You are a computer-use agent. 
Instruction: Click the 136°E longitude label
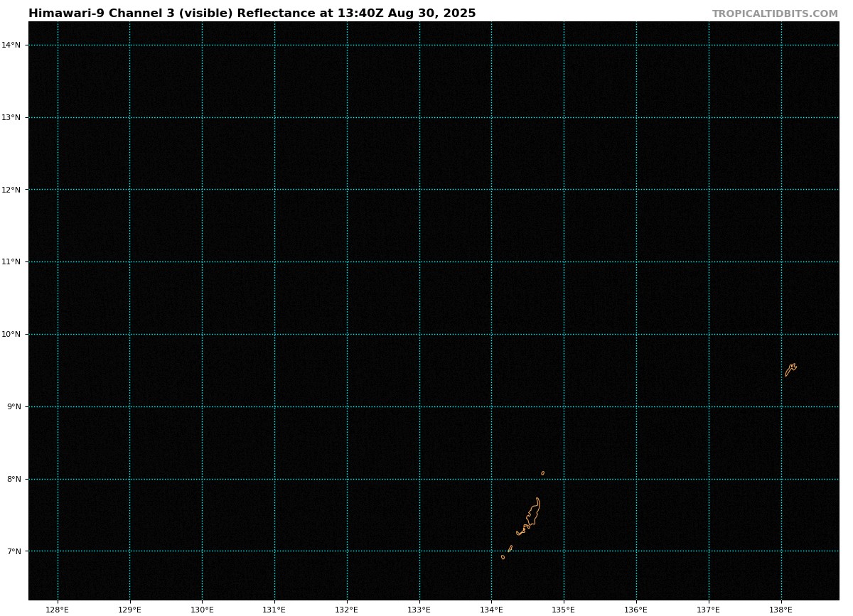636,610
